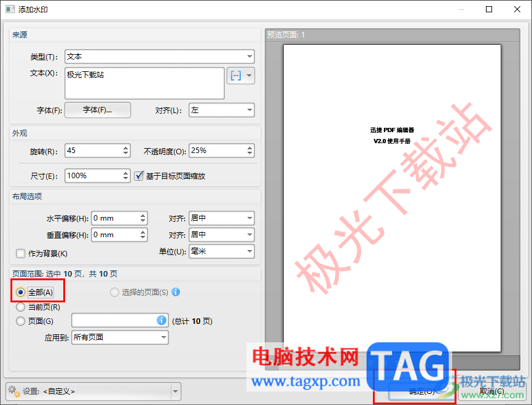Maximize the 添加水印 window
This screenshot has width=532, height=405.
pyautogui.click(x=489, y=9)
